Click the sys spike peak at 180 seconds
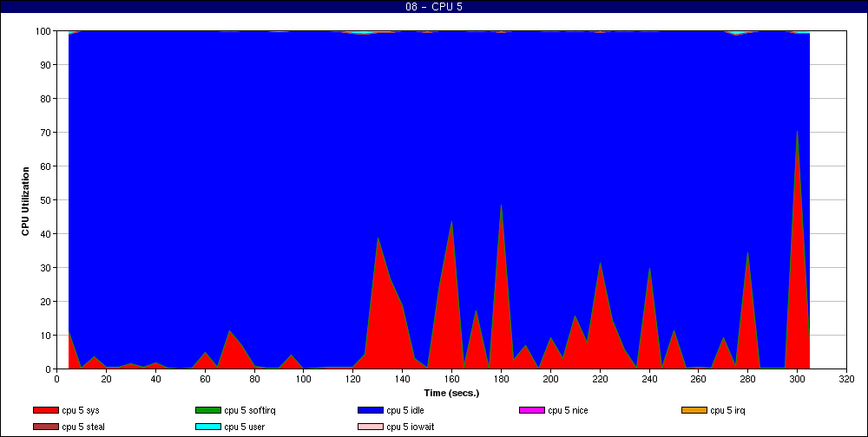Viewport: 868px width, 437px height. click(x=501, y=205)
